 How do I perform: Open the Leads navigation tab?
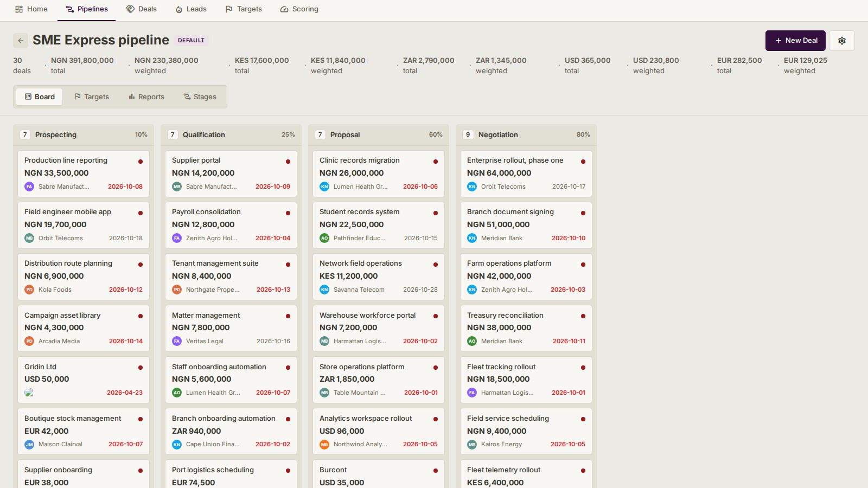pyautogui.click(x=191, y=9)
